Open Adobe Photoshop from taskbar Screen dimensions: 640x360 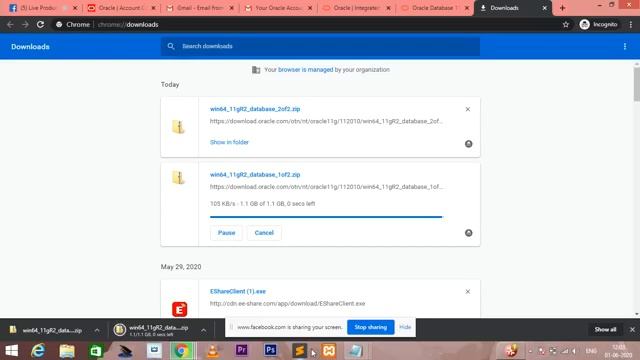click(270, 350)
